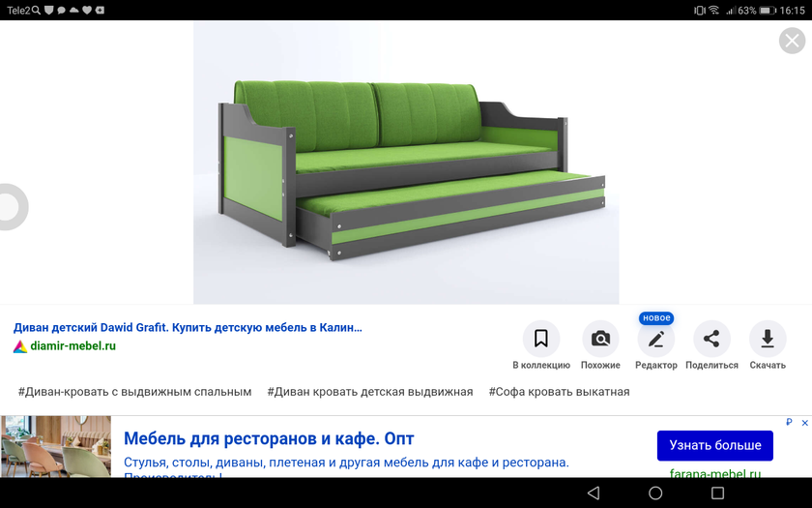Click the Узнать больше ad button

point(714,445)
